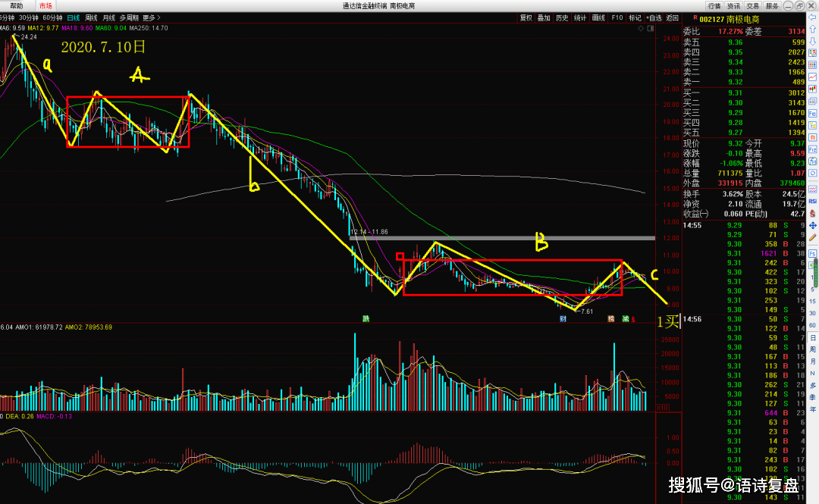Click the panel layout icon above chart
Viewport: 819px width, 504px height.
click(x=650, y=28)
